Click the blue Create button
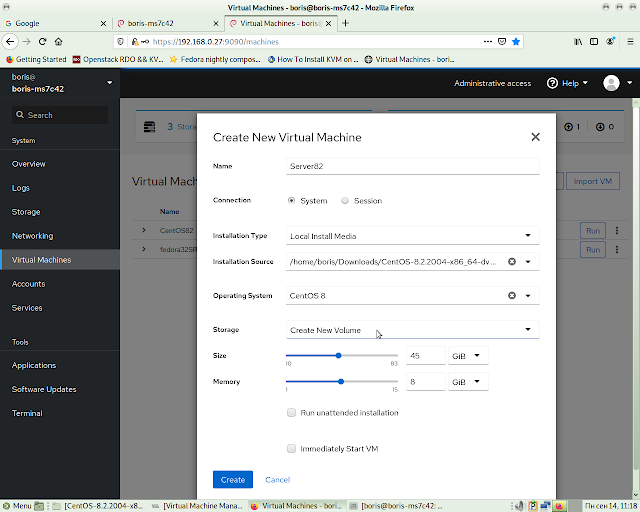 (233, 479)
